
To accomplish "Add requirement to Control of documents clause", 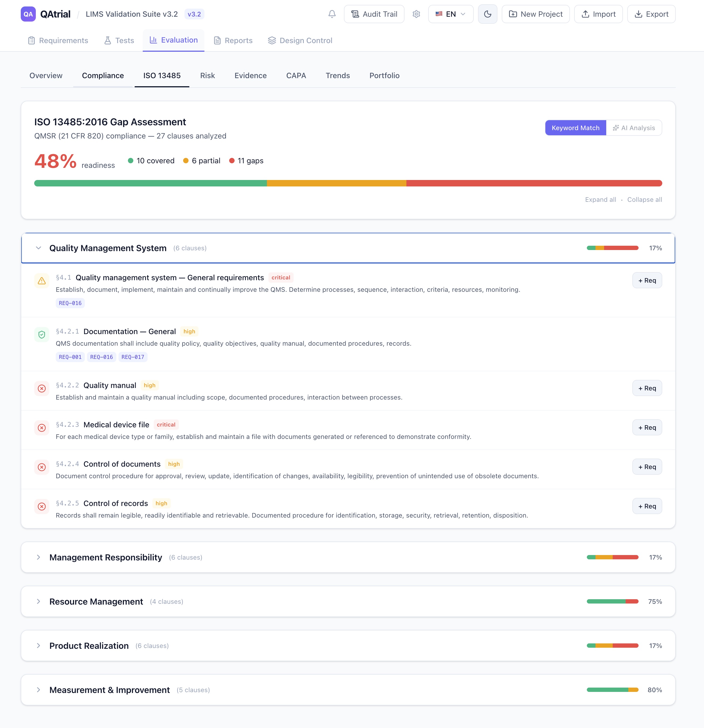I will [647, 467].
